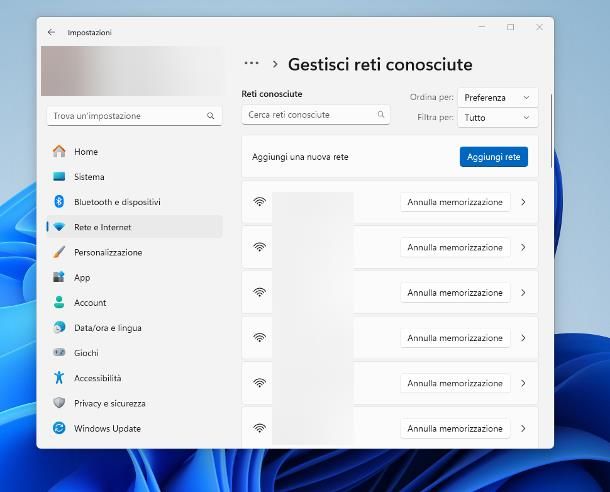Minimize the Impostazioni window
The image size is (610, 492).
(482, 27)
